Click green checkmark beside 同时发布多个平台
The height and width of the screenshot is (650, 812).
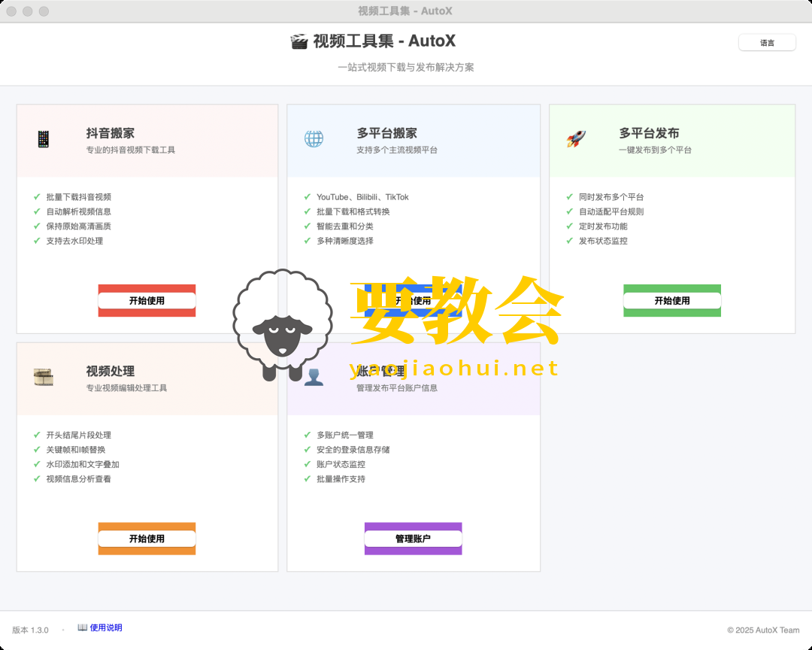click(x=570, y=197)
